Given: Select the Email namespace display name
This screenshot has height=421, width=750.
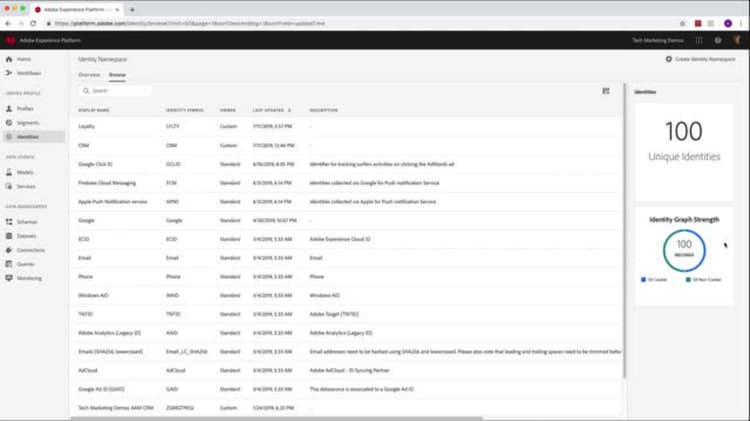Looking at the screenshot, I should pyautogui.click(x=85, y=258).
